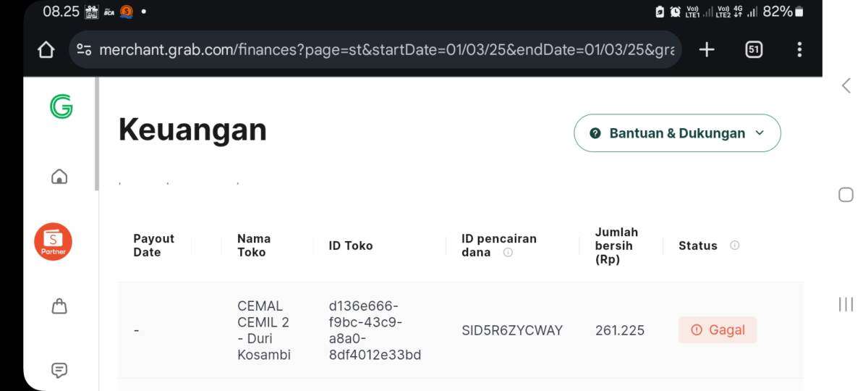
Task: Select the Home icon in the sidebar
Action: [59, 176]
